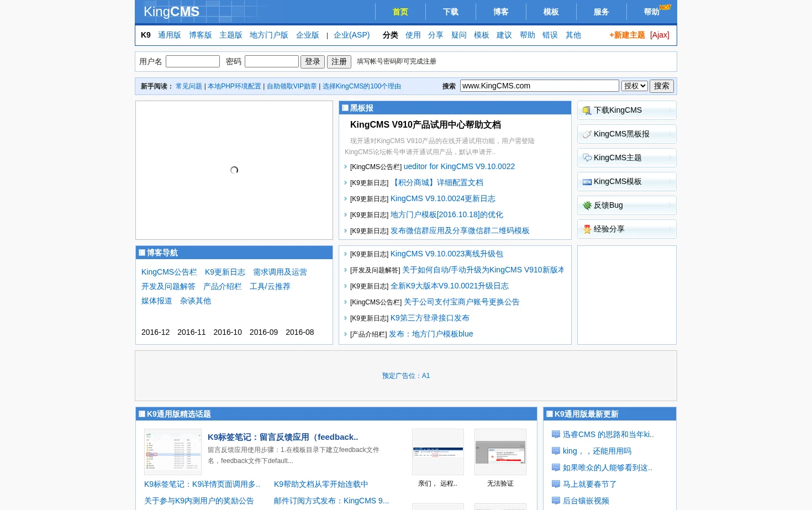The image size is (812, 510).
Task: Click the 预定广告位：A1 ad link
Action: (x=406, y=376)
